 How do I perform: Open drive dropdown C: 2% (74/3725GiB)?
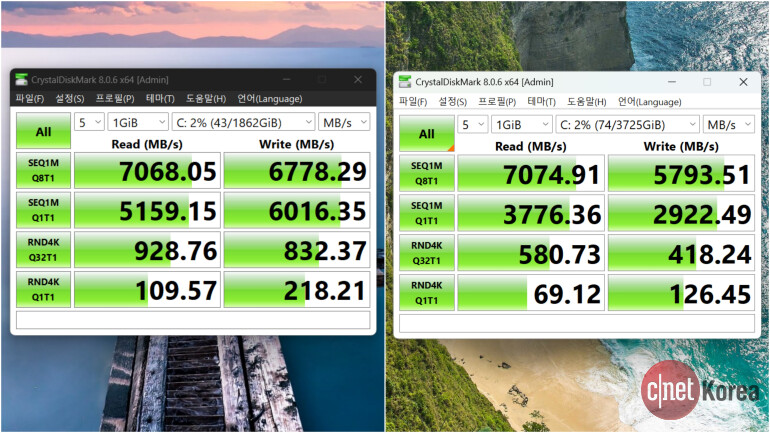(x=628, y=125)
